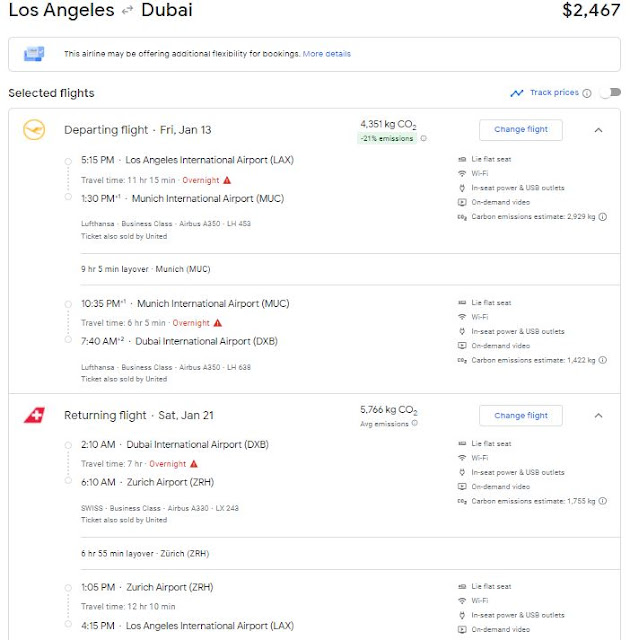Collapse the returning flight details
Image resolution: width=630 pixels, height=640 pixels.
(598, 415)
